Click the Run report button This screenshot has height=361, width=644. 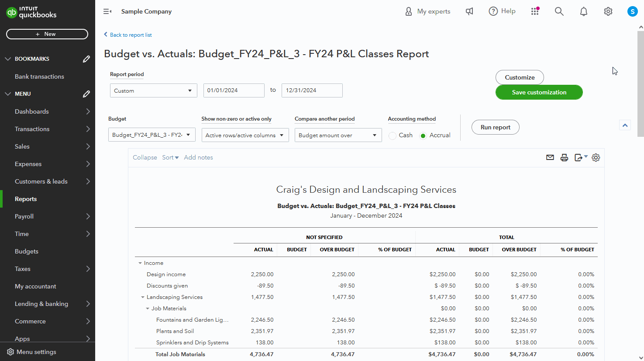pos(495,127)
